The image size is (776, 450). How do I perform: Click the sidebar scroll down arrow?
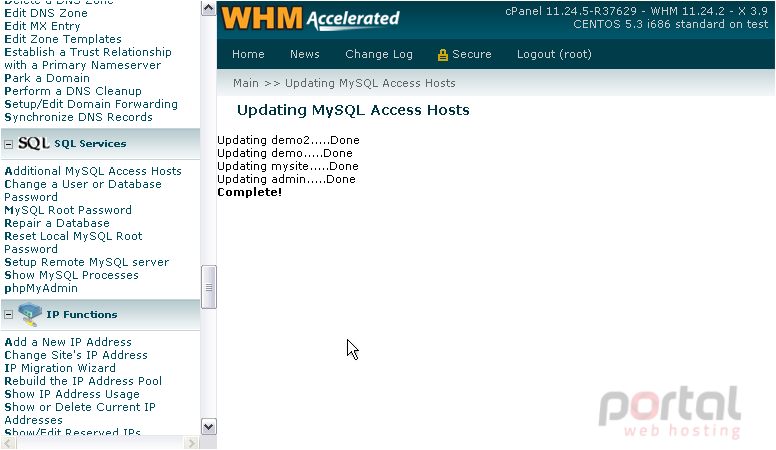coord(209,427)
